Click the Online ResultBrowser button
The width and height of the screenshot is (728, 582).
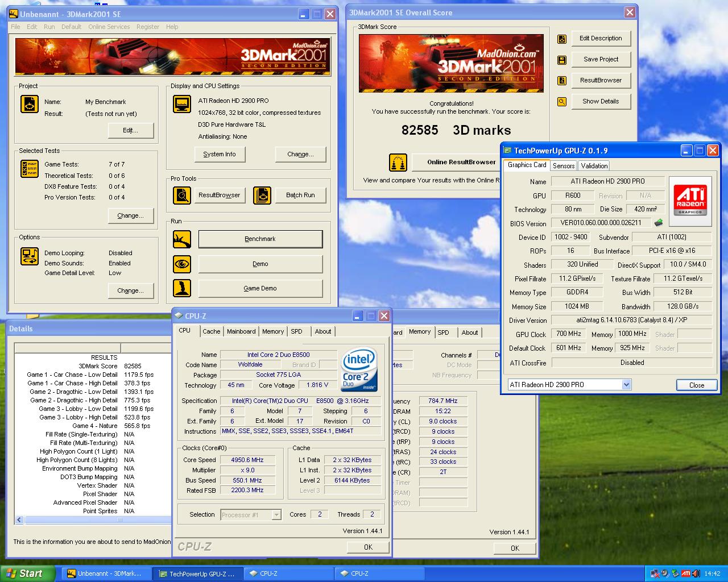(x=456, y=162)
